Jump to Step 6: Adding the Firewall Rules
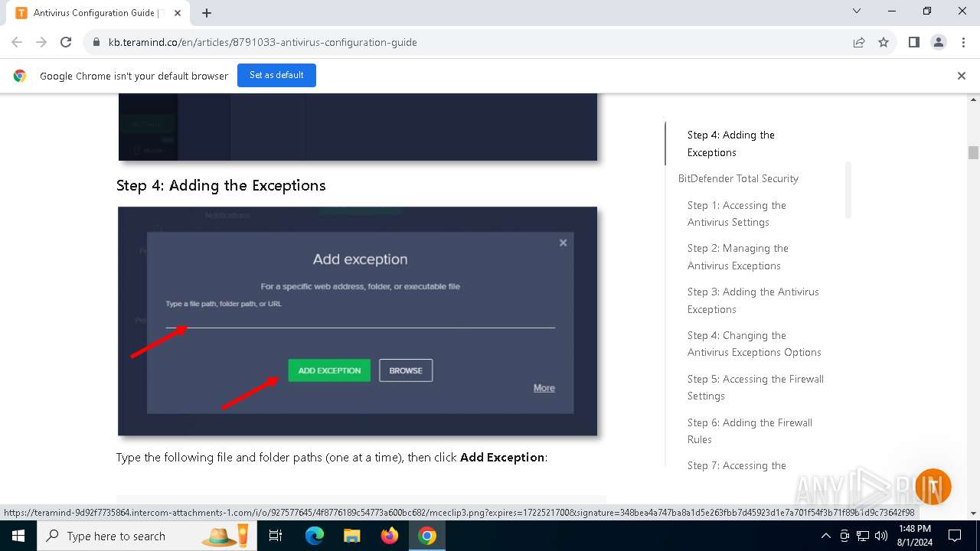The image size is (980, 551). [x=750, y=431]
